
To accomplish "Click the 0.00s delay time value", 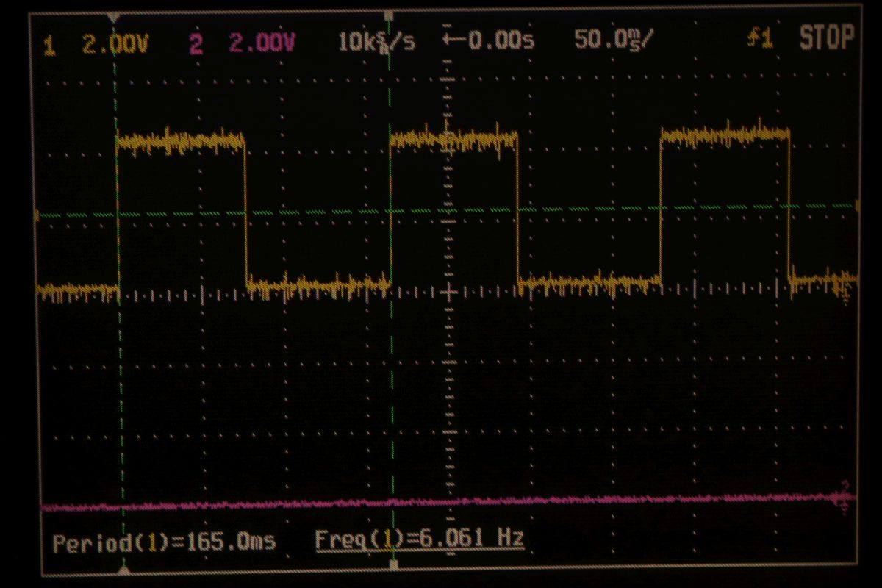I will [501, 40].
